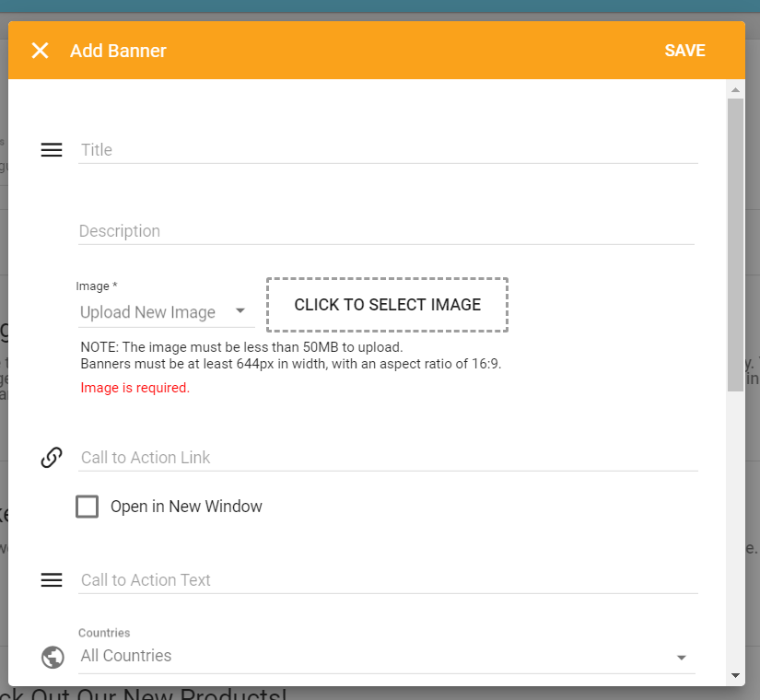Viewport: 760px width, 700px height.
Task: Focus the Title input field
Action: (x=387, y=150)
